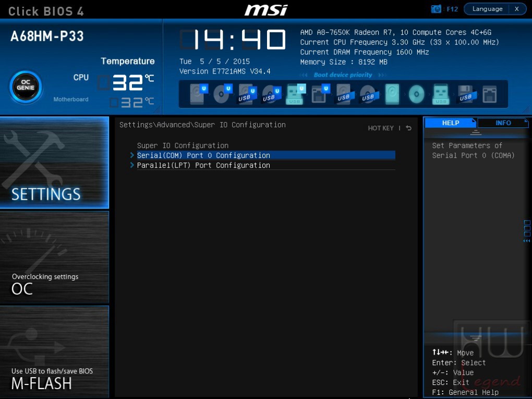Click the Boot device priority label
Screen dimensions: 532x399
tap(343, 75)
